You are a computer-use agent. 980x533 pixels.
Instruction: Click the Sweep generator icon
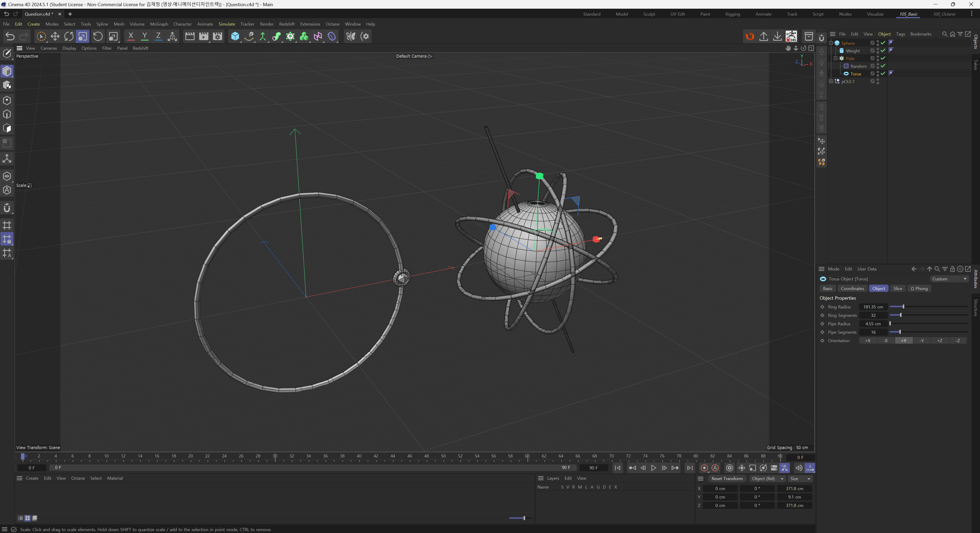[277, 37]
